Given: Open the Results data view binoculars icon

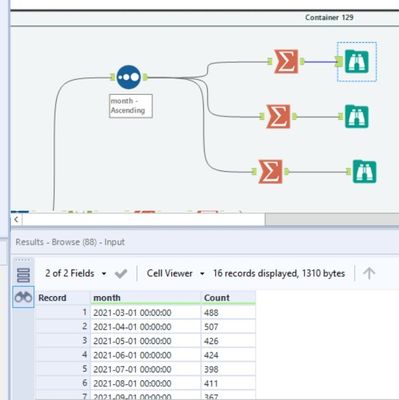Looking at the screenshot, I should [23, 297].
